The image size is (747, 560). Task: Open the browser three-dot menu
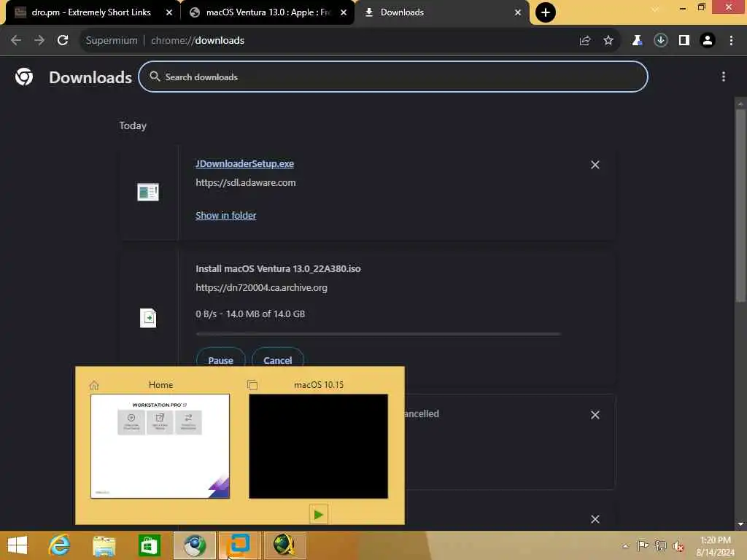pos(731,41)
